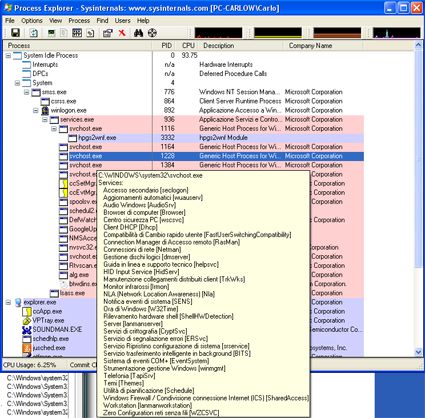Select the System Idle Process row name
Image resolution: width=425 pixels, height=418 pixels.
pos(50,56)
